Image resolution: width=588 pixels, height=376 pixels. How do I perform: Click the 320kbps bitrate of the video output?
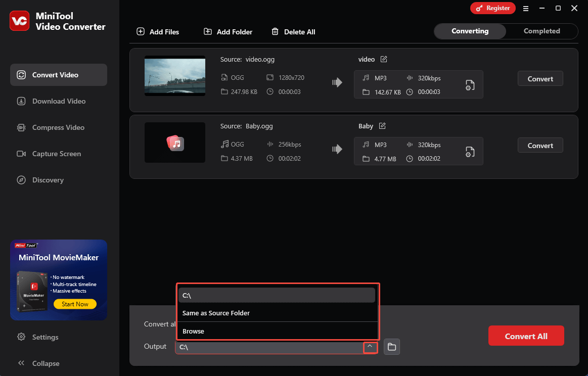point(429,78)
